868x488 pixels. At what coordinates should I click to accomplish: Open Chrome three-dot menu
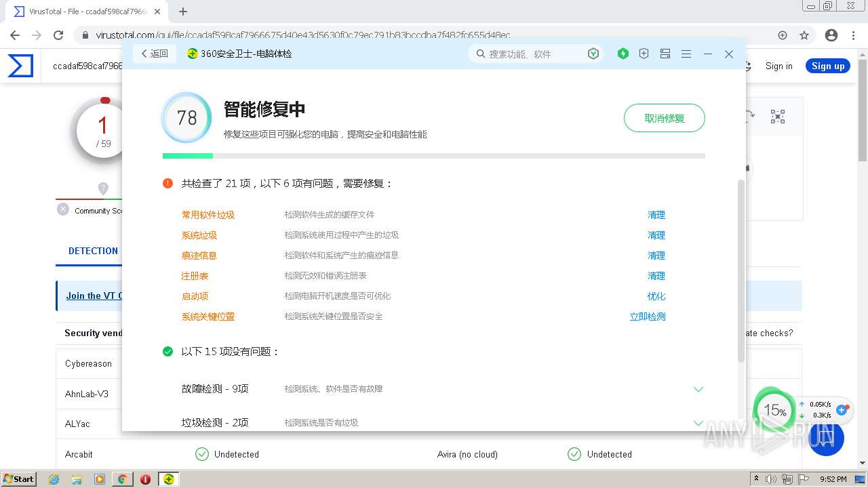pyautogui.click(x=854, y=35)
